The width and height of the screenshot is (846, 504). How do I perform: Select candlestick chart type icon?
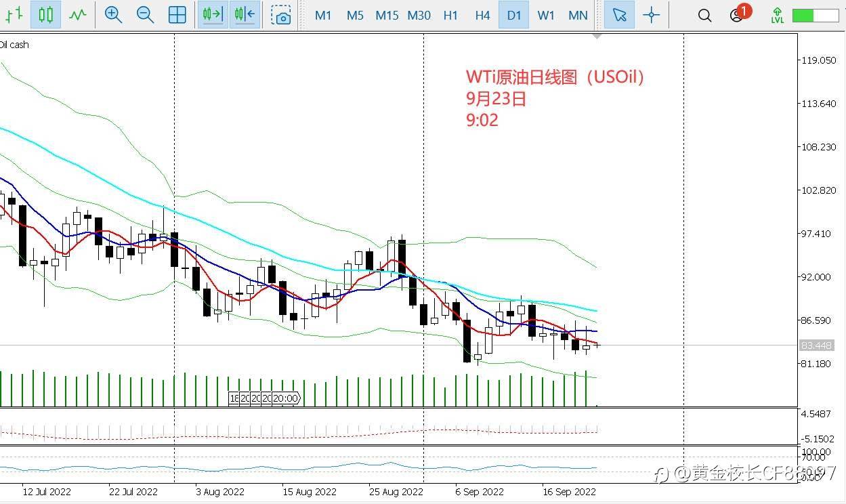tap(45, 14)
